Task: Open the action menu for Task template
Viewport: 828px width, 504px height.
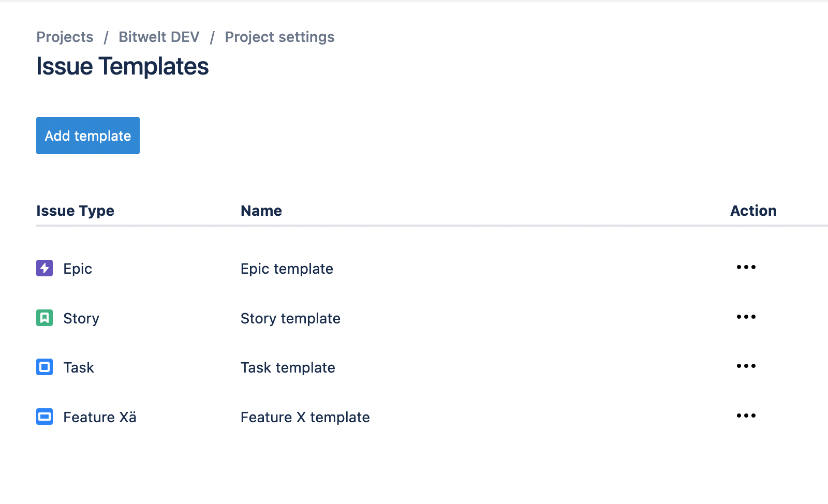Action: (746, 366)
